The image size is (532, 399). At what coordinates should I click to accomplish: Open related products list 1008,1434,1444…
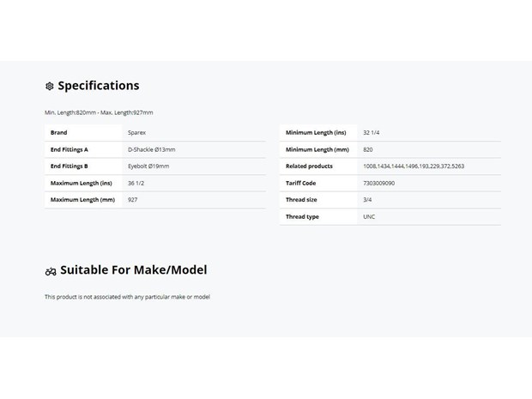(414, 166)
